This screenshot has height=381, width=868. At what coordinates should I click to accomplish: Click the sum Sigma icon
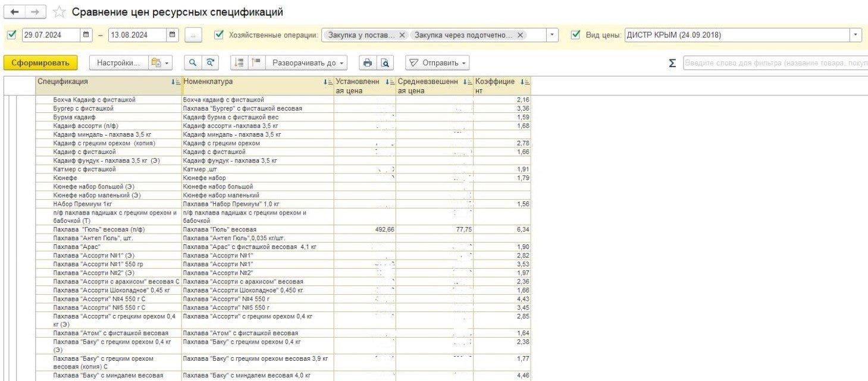[x=672, y=63]
